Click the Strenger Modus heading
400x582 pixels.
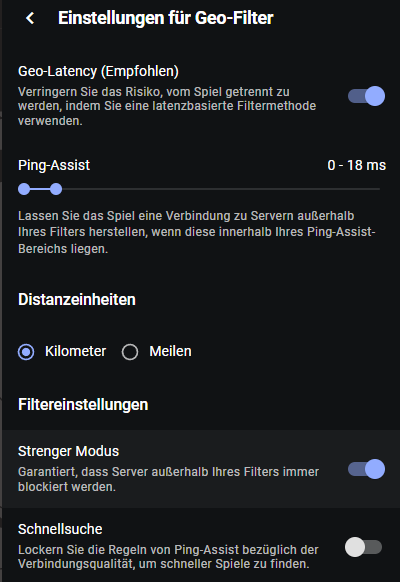(x=69, y=451)
